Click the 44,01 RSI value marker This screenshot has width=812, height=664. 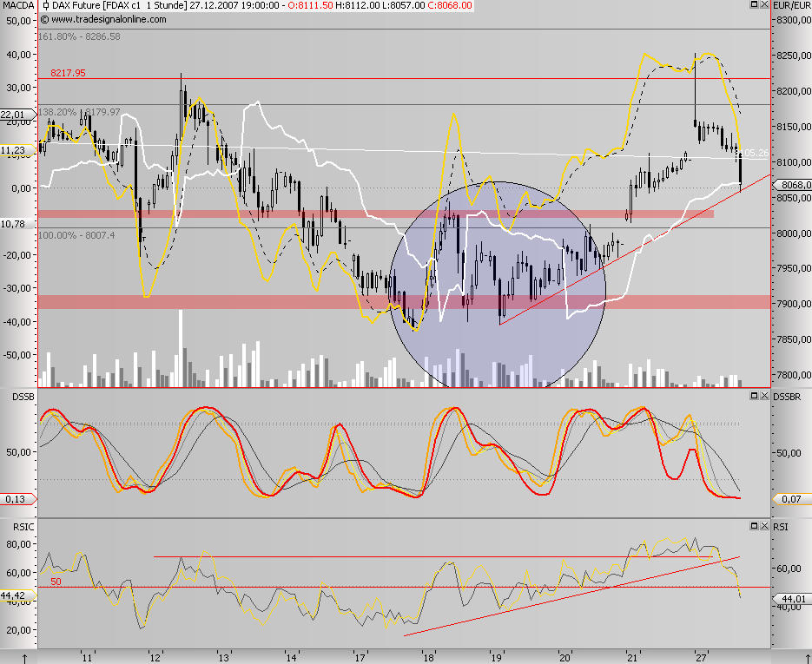click(x=792, y=599)
